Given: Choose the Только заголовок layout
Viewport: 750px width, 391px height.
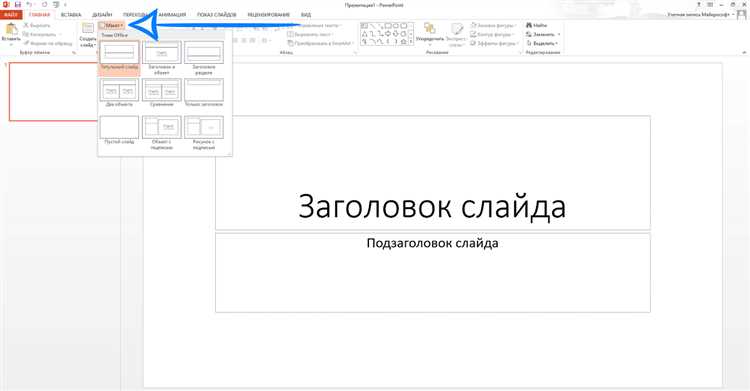Looking at the screenshot, I should 204,92.
